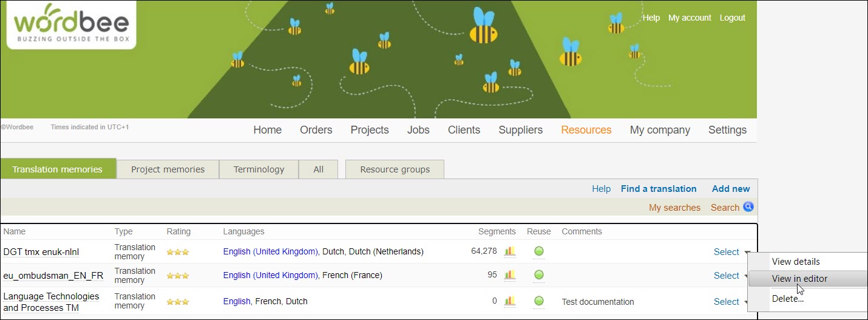Expand Select menu for Language Technologies TM

tap(727, 302)
